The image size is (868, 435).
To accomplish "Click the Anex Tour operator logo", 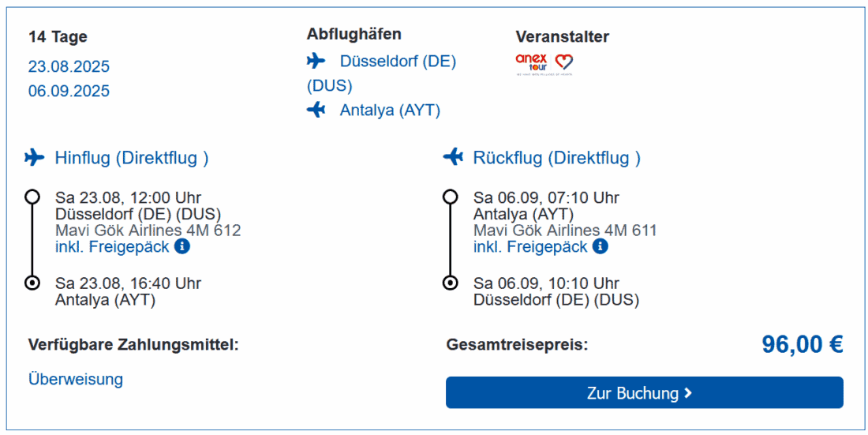I will pos(531,62).
